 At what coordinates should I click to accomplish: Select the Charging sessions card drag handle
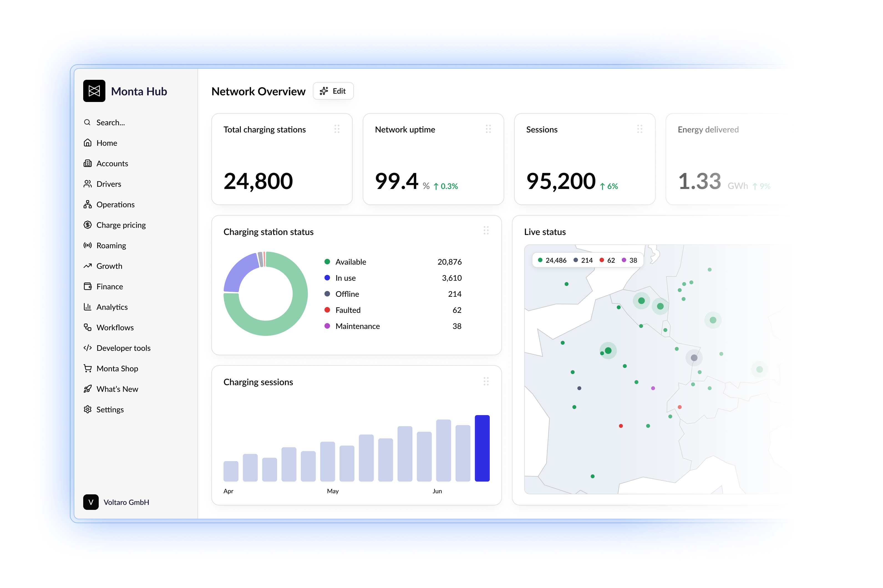[x=486, y=381]
